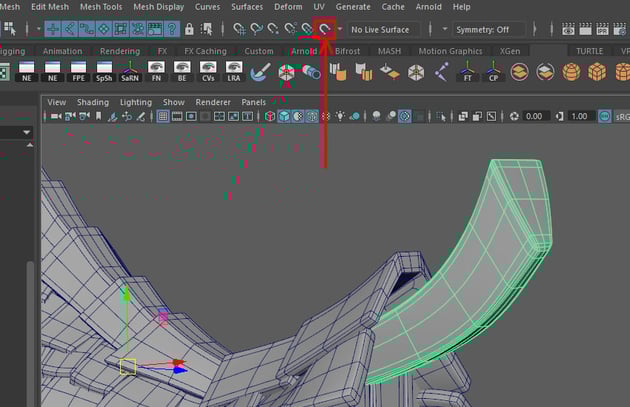Viewport: 630px width, 407px height.
Task: Click the lock selection padlock icon
Action: (189, 29)
